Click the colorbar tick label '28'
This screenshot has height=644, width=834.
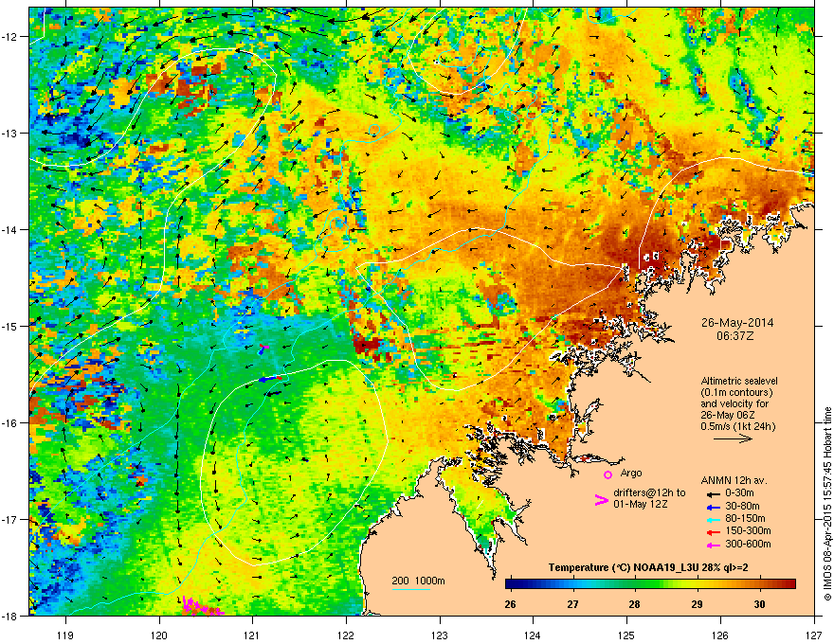tap(635, 604)
